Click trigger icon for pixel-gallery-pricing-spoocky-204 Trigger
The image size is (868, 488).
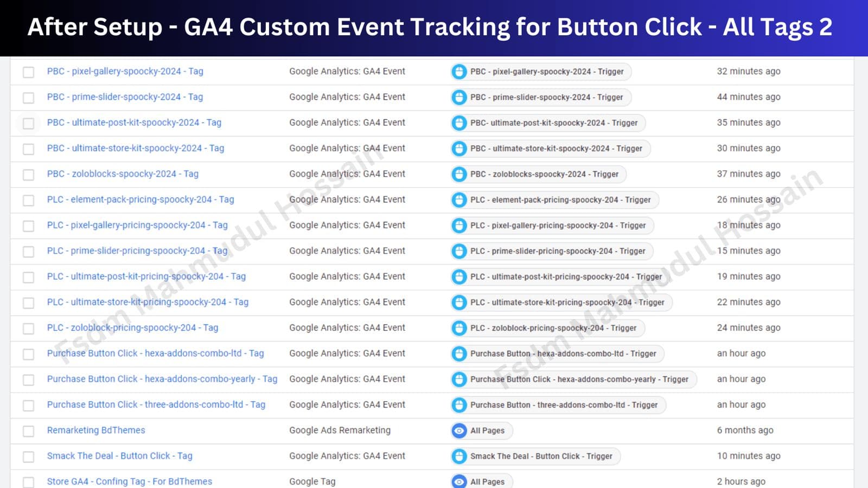459,225
